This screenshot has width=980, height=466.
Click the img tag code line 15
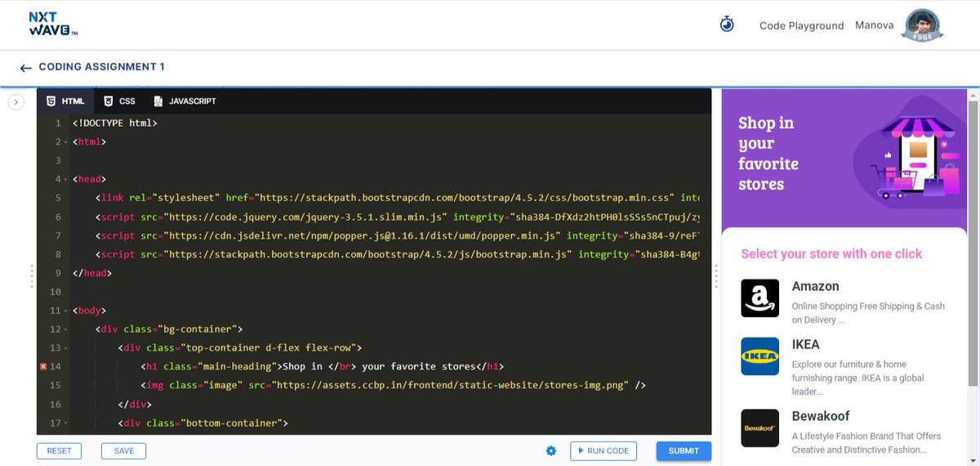[393, 386]
